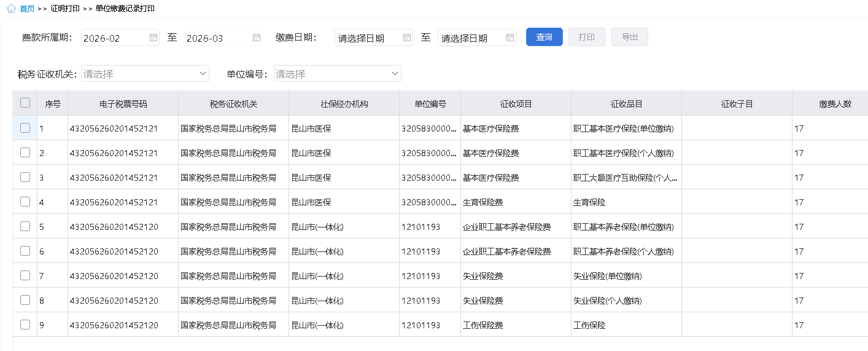Click the 单位缴费记录打印 breadcrumb item

pos(125,9)
